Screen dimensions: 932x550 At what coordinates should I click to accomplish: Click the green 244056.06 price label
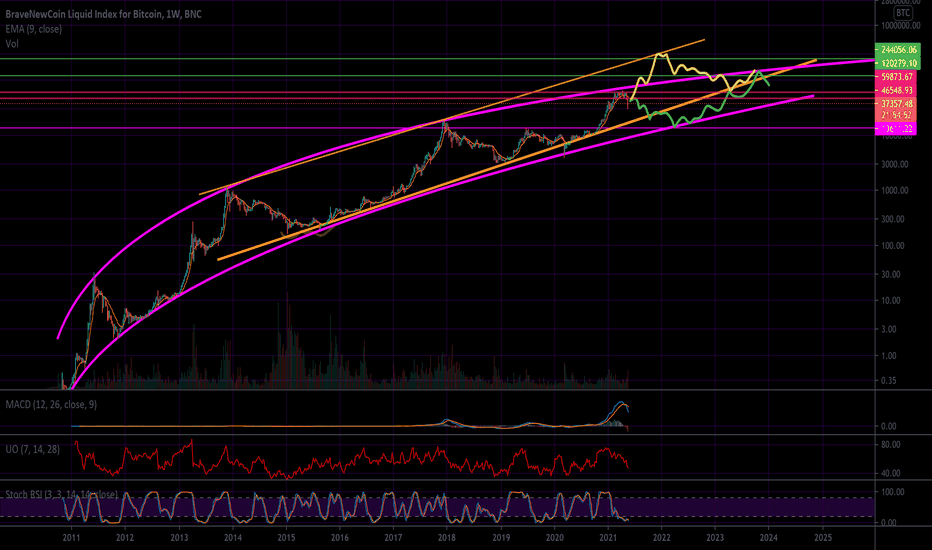point(899,49)
